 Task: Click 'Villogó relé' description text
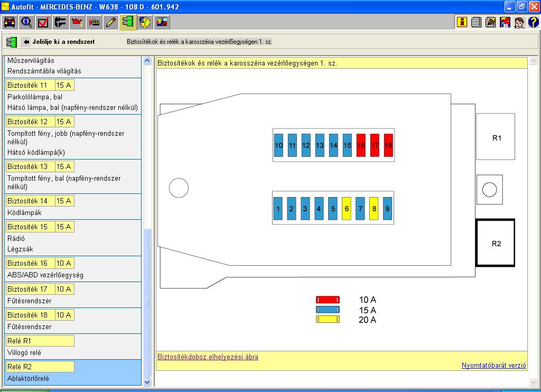[24, 353]
